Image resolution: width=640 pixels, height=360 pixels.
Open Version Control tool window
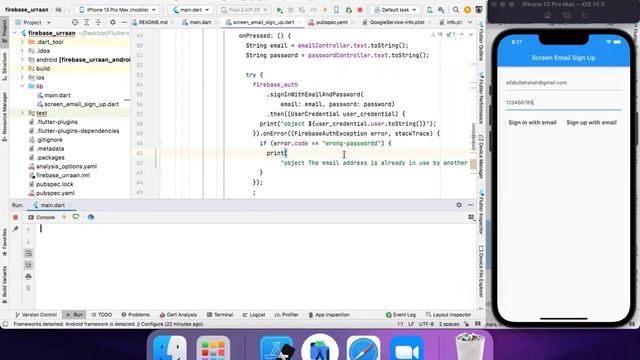pyautogui.click(x=36, y=315)
